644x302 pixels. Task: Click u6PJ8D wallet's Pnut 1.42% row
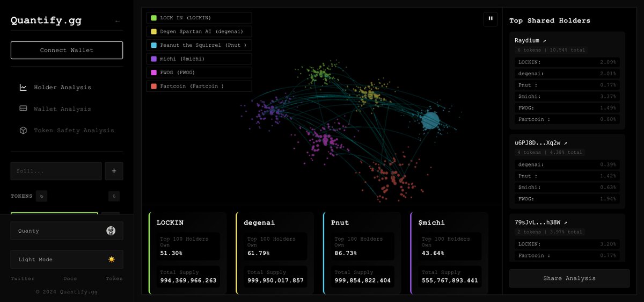(x=567, y=176)
